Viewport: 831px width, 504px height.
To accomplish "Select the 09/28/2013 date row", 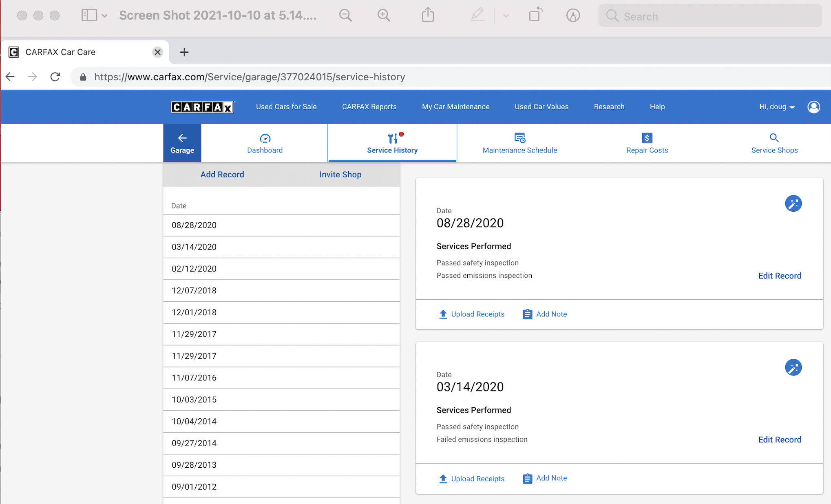I will [x=281, y=465].
